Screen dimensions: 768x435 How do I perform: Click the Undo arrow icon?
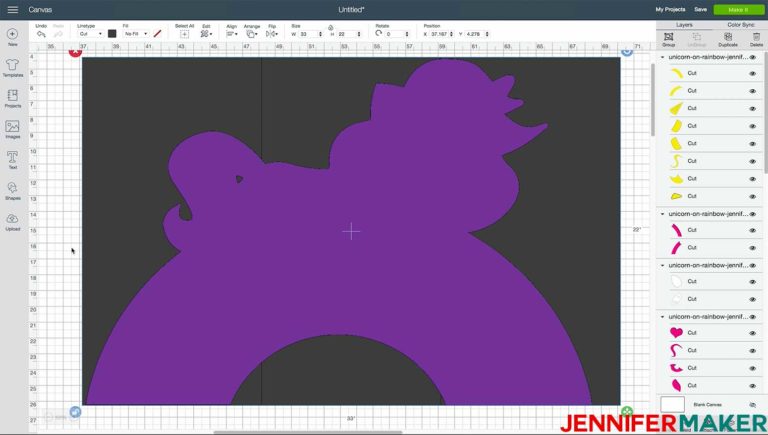click(41, 34)
